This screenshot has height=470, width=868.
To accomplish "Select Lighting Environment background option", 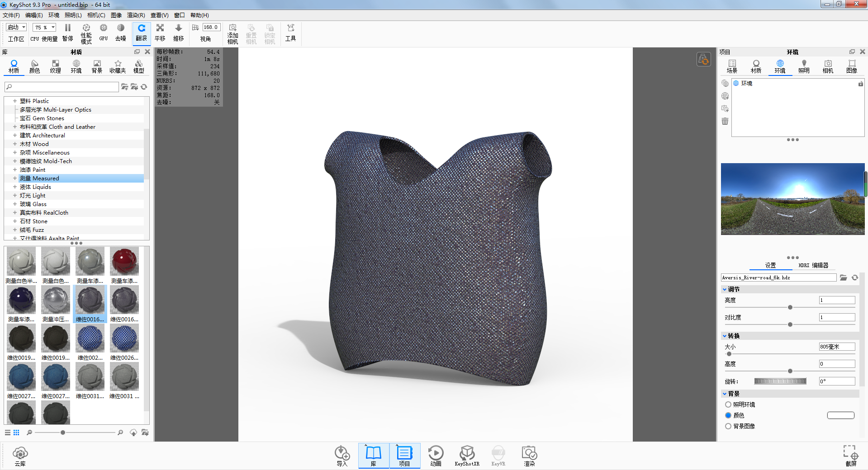I will 728,404.
